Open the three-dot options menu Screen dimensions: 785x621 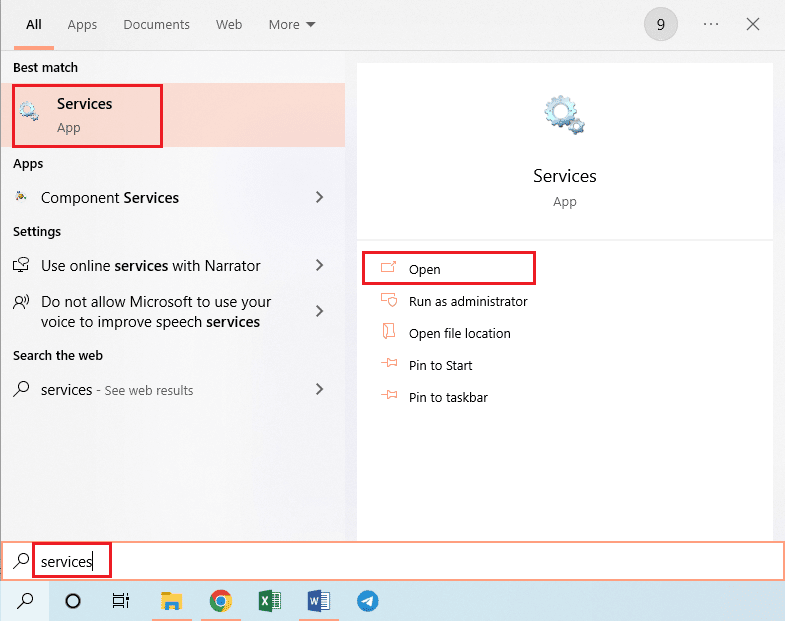coord(711,24)
